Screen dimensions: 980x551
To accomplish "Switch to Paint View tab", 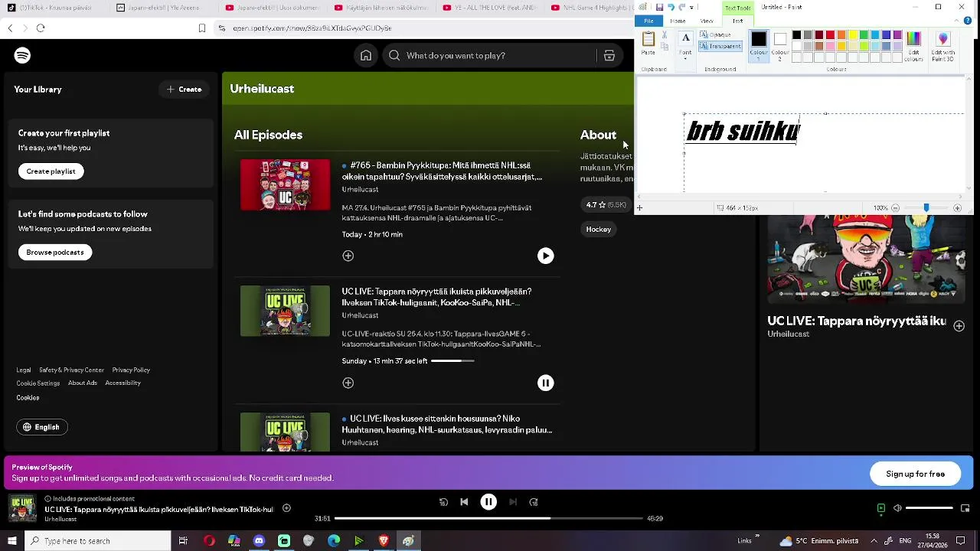I will click(x=707, y=21).
